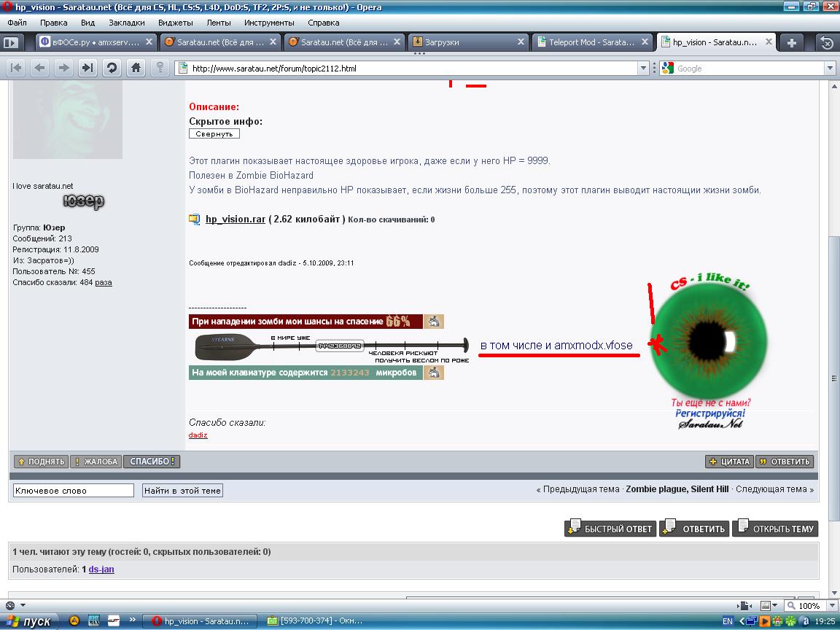Expand the address bar history dropdown

[643, 68]
